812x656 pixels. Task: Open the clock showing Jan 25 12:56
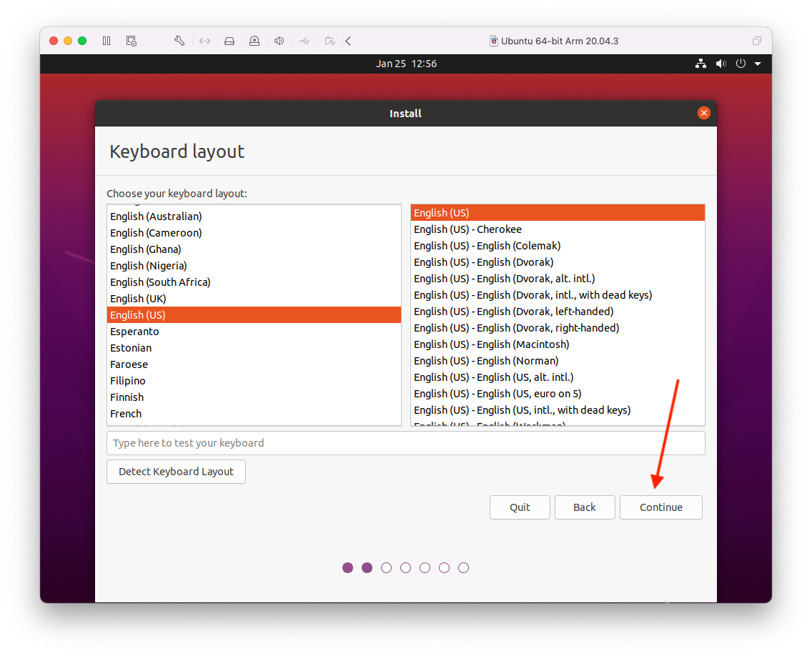click(406, 64)
